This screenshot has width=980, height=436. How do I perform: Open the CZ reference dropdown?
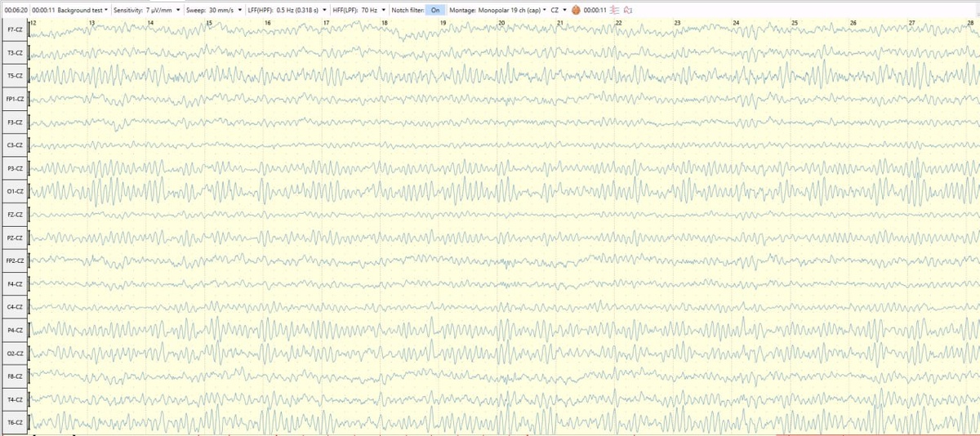point(559,10)
